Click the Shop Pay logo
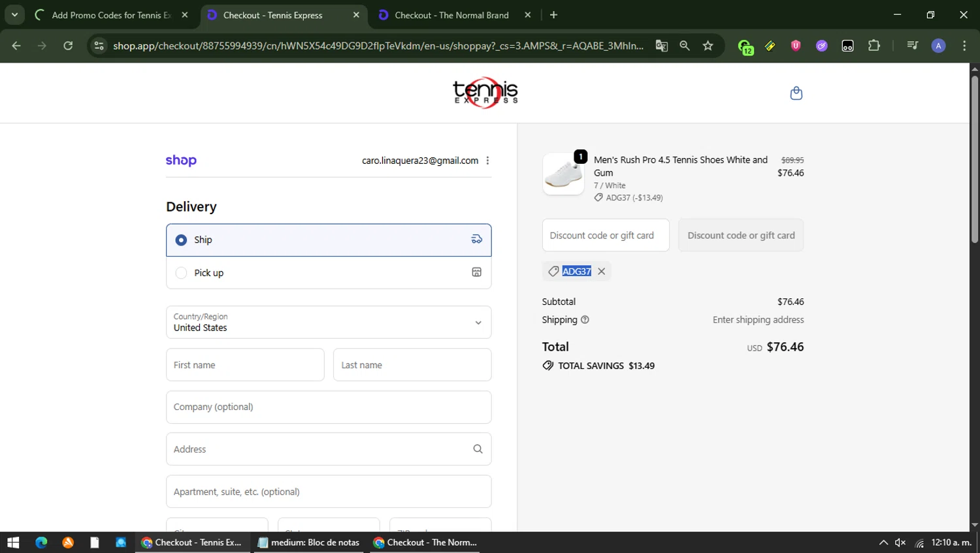 point(181,161)
